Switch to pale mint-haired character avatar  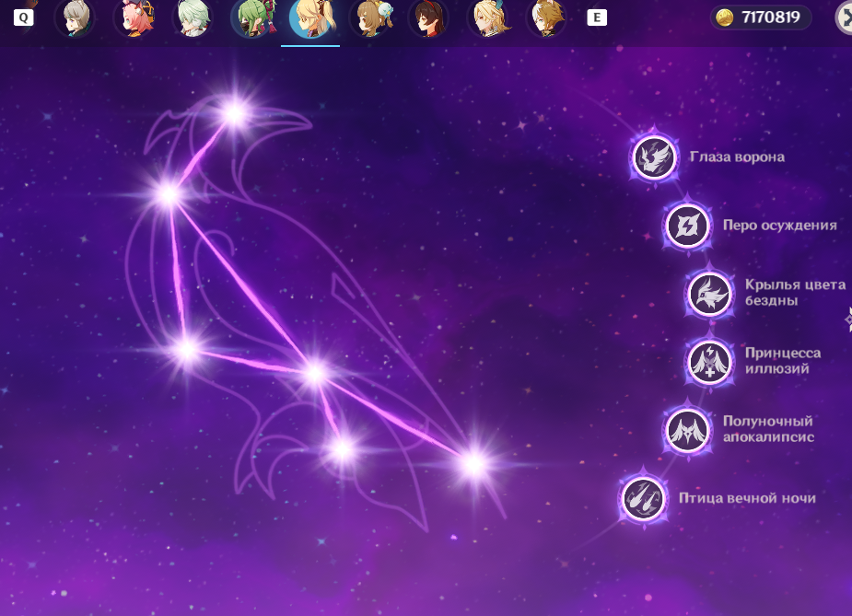(x=193, y=18)
